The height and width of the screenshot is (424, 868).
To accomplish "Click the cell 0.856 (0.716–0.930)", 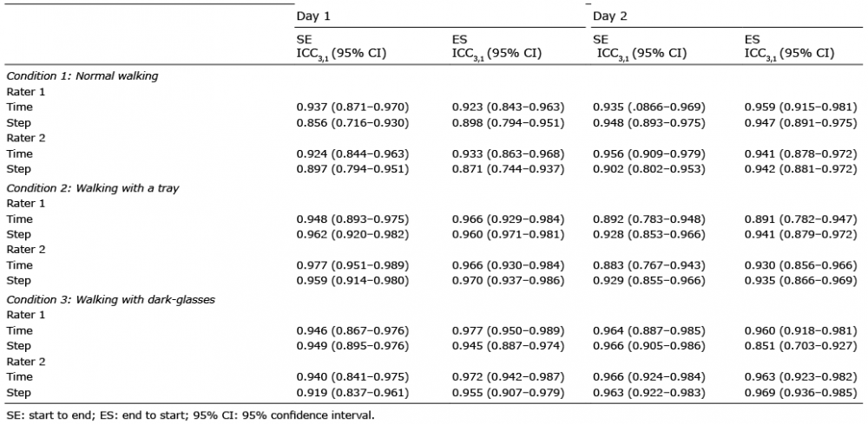I will (x=352, y=122).
